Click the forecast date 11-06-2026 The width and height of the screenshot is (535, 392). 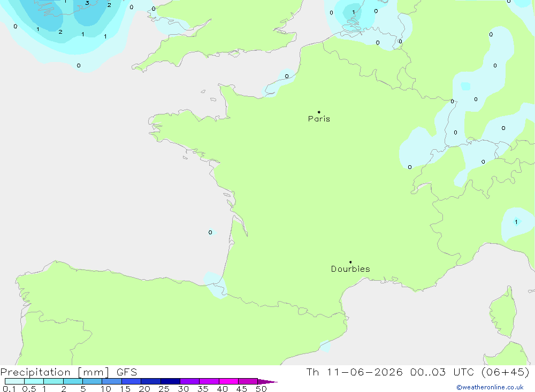pos(365,372)
